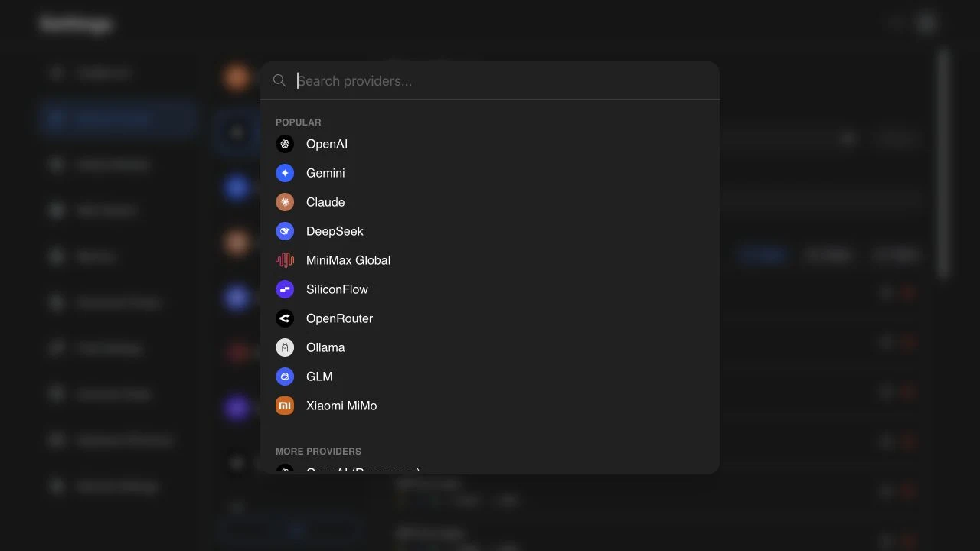Pick the Claude provider icon
Viewport: 980px width, 551px height.
coord(285,202)
